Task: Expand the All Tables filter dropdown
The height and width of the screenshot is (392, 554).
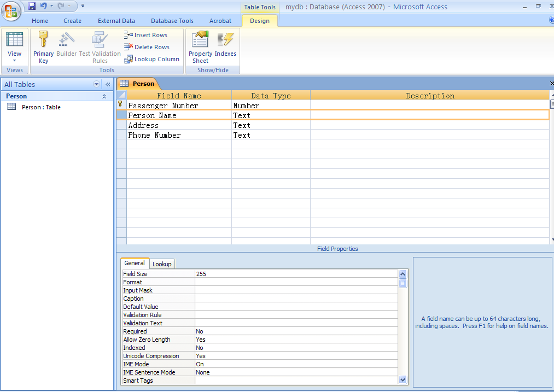Action: (x=97, y=84)
